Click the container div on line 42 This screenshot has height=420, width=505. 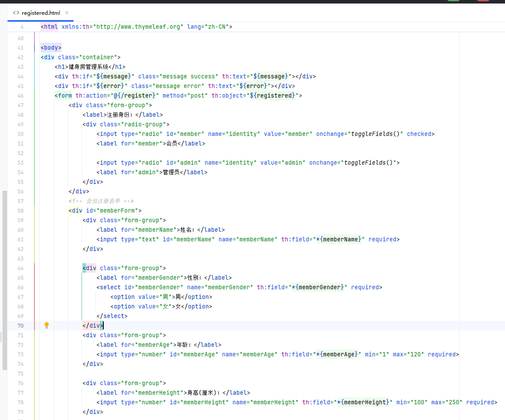(x=81, y=57)
